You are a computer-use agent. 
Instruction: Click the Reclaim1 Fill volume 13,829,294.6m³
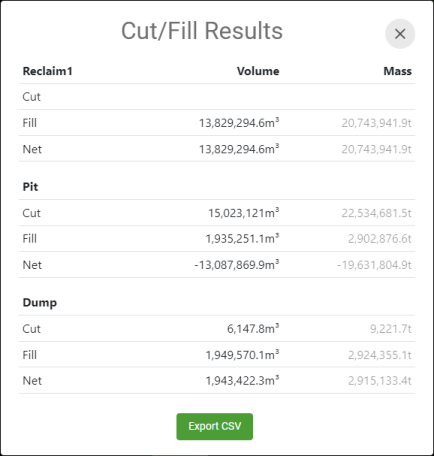239,123
